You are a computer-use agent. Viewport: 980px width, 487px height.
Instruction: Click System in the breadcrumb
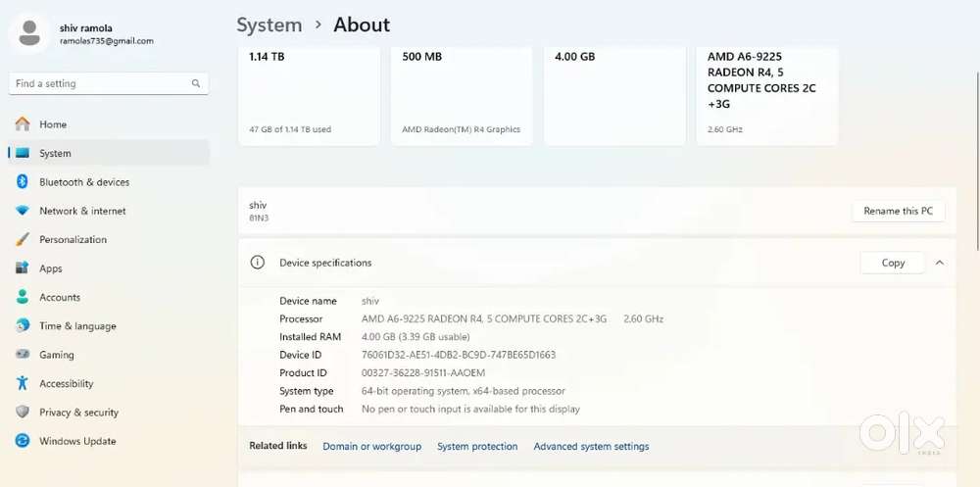(x=269, y=25)
